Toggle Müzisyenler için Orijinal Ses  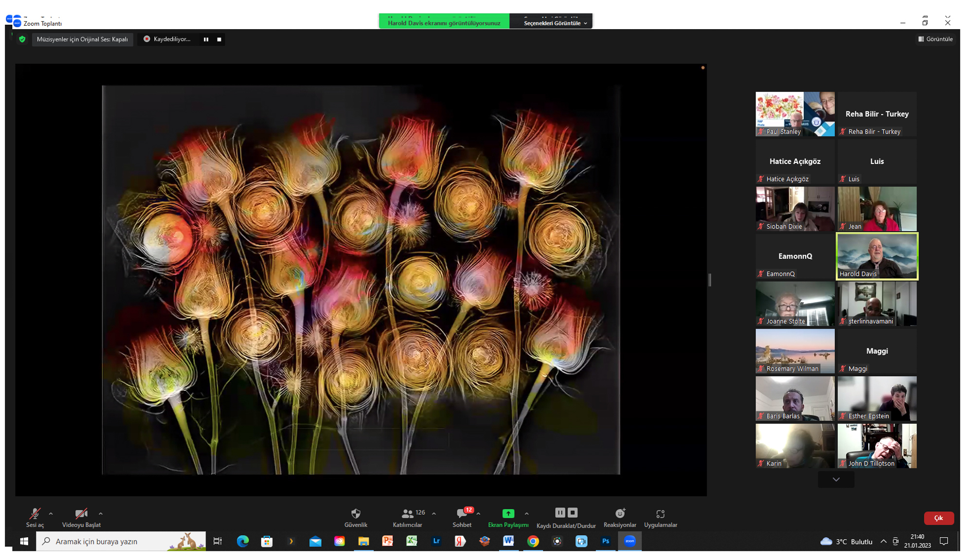82,39
